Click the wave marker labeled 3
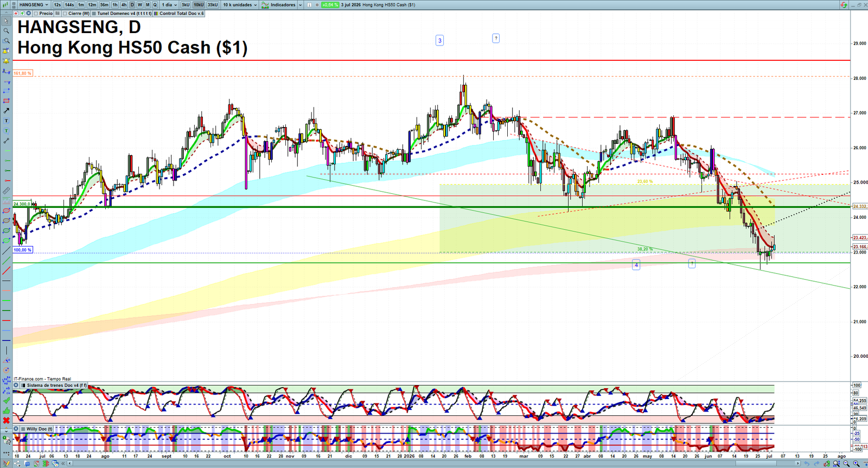Screen dimensions: 868x468 (439, 40)
